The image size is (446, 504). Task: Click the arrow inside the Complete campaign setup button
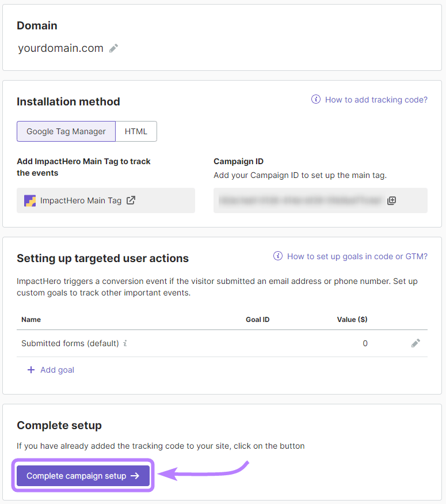136,476
